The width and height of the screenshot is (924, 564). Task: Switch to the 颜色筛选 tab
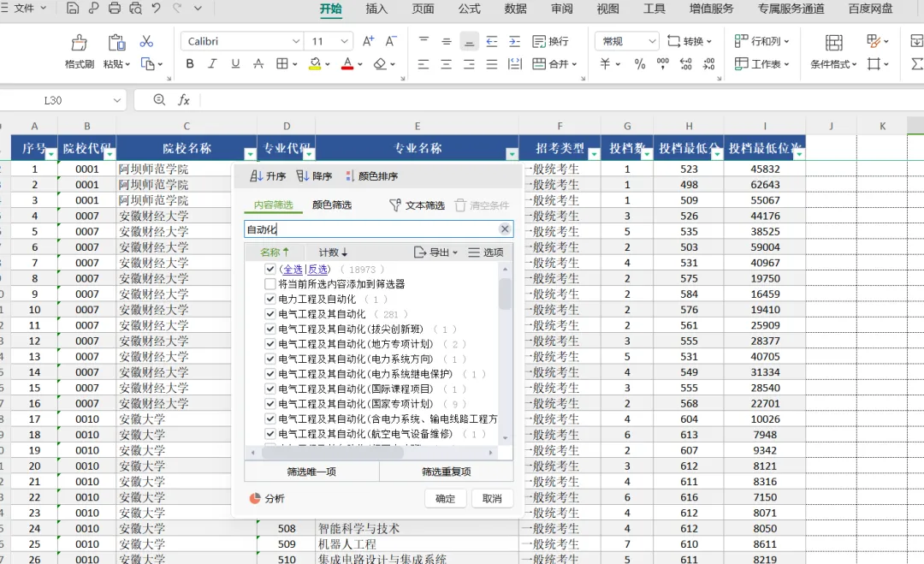tap(332, 205)
